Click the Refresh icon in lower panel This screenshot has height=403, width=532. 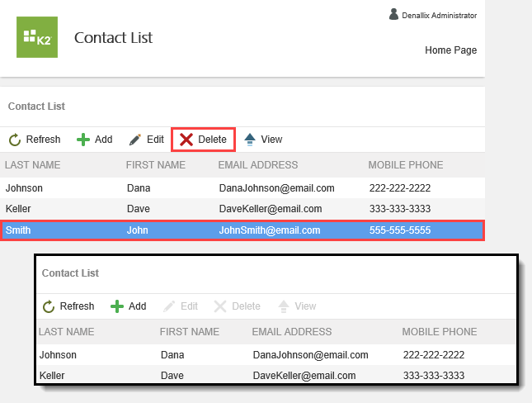(x=49, y=306)
